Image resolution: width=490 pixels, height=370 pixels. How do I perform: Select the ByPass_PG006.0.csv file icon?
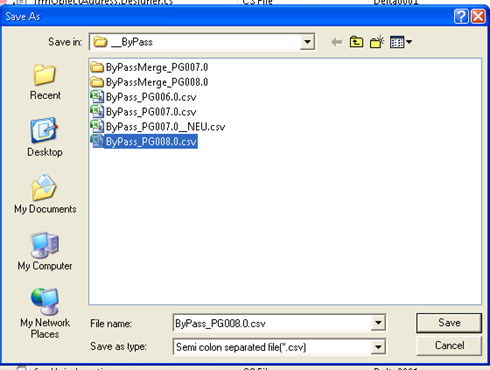97,97
